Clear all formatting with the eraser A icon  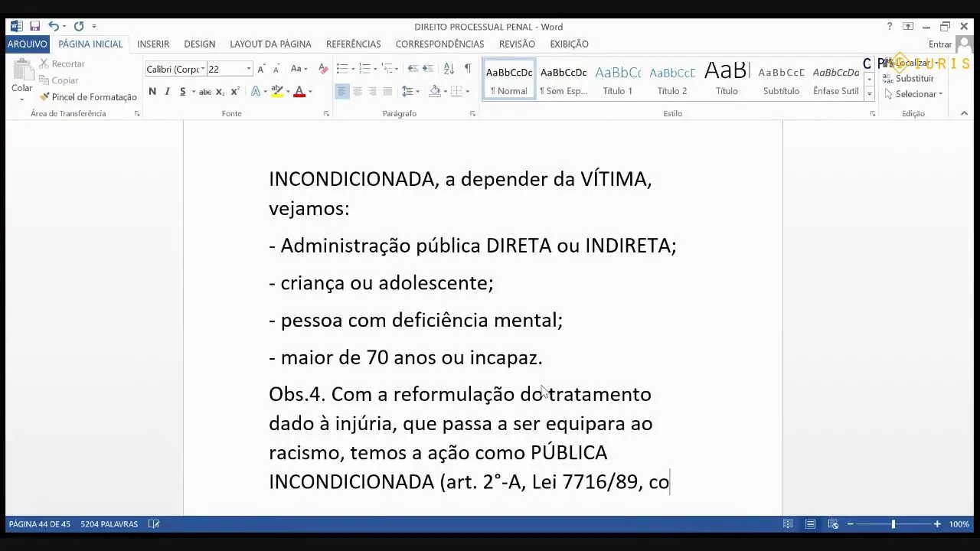tap(322, 69)
